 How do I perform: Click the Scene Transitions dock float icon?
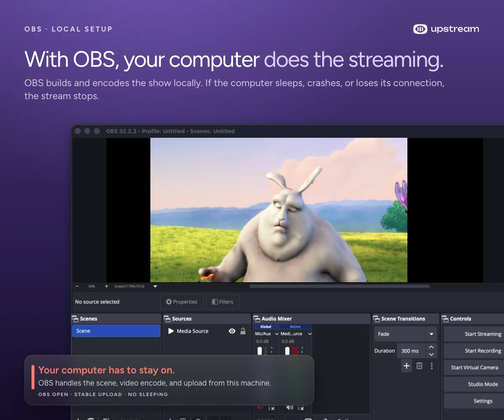376,319
